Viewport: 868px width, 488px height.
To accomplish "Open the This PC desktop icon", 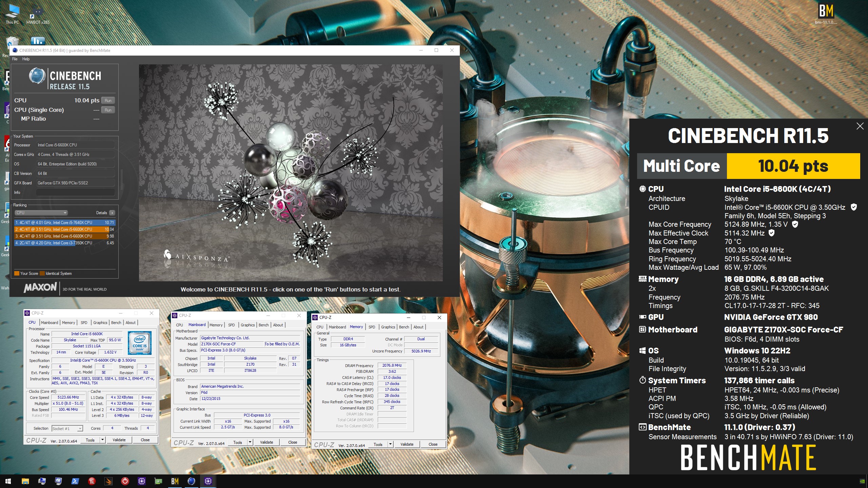I will pos(13,14).
